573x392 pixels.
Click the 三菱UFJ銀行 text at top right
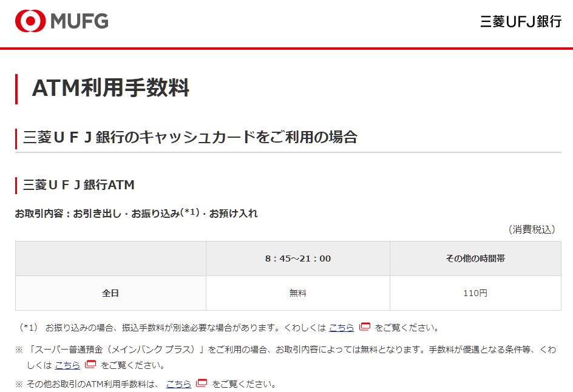point(521,22)
